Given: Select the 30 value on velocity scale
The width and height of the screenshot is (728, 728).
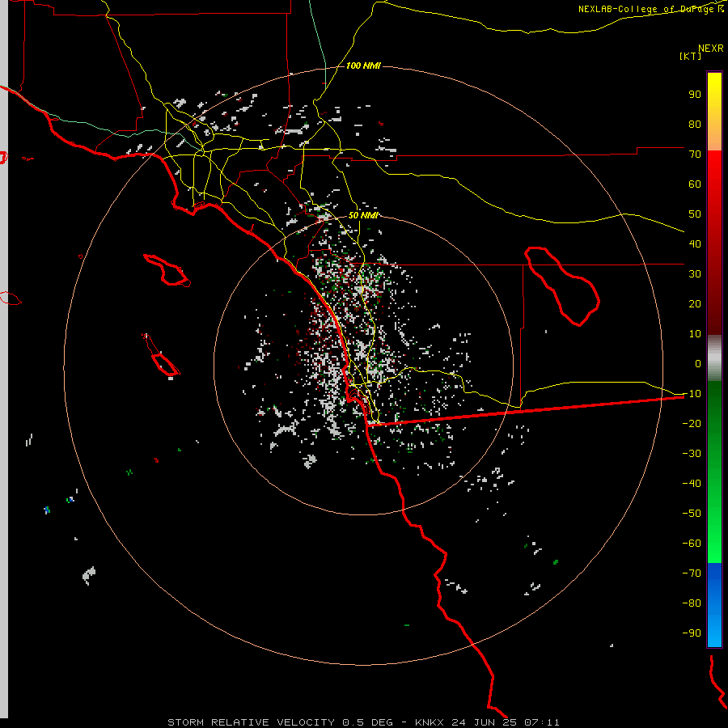Looking at the screenshot, I should 695,274.
